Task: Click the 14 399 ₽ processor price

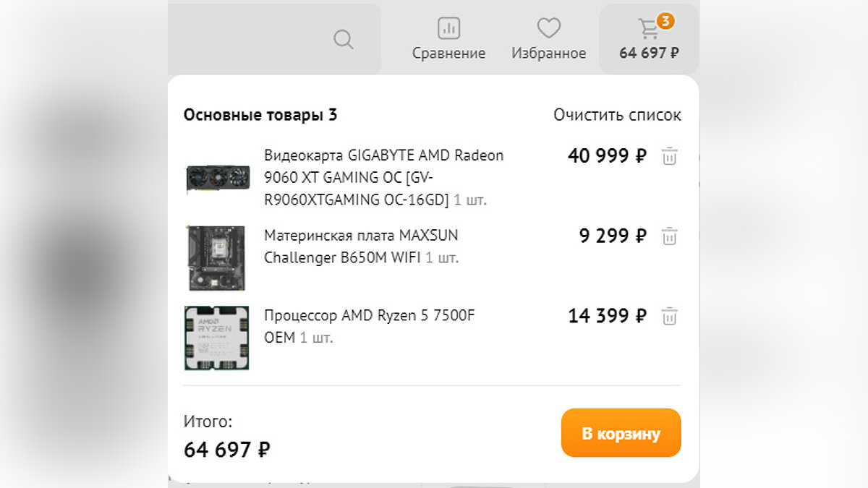Action: tap(607, 316)
